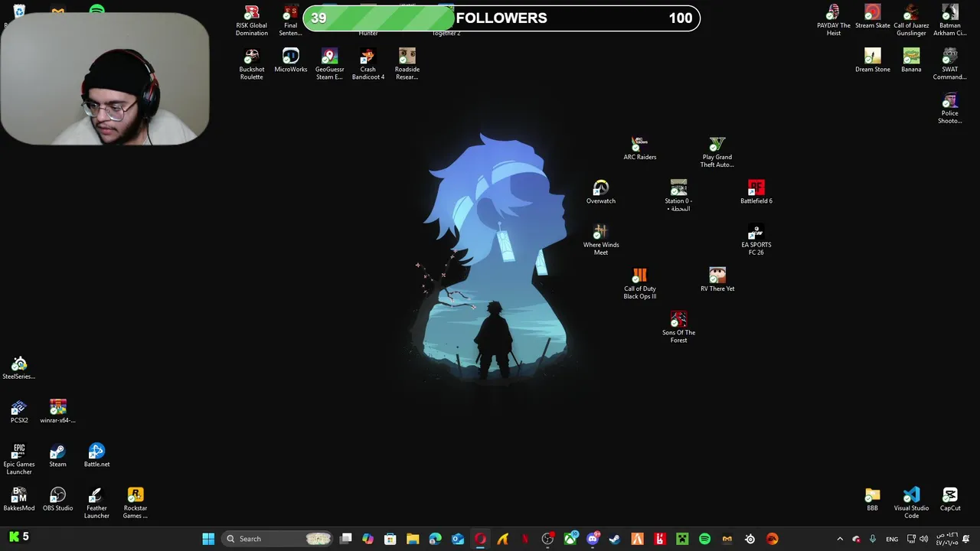
Task: Click the microphone tray icon
Action: [872, 539]
